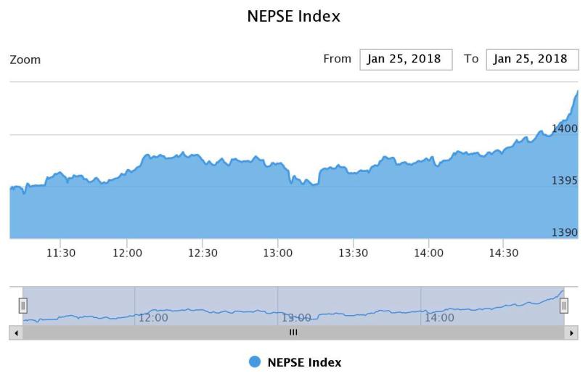Click the Zoom label
588x392 pixels.
[25, 60]
